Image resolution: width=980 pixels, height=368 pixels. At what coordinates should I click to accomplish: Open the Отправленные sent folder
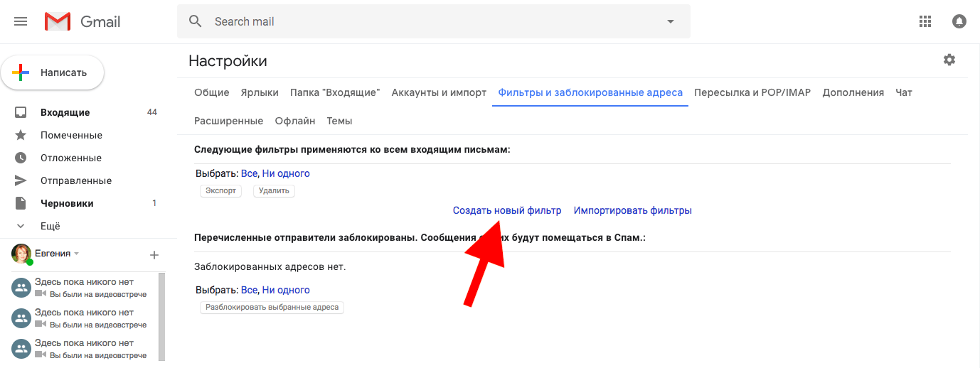[75, 180]
